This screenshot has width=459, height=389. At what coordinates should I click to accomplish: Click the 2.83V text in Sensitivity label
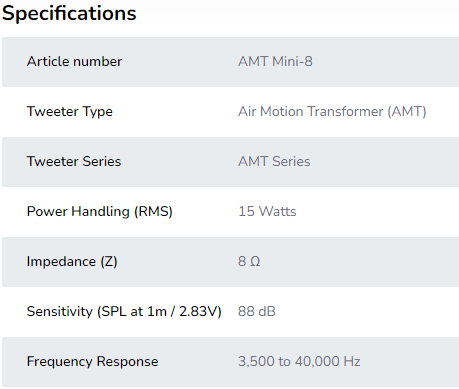pyautogui.click(x=200, y=311)
